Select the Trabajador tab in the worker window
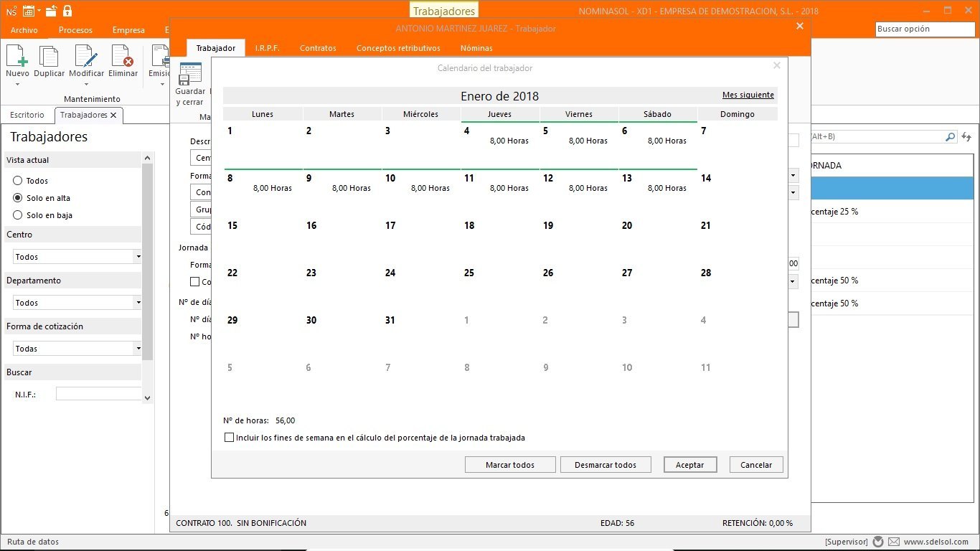 (216, 48)
